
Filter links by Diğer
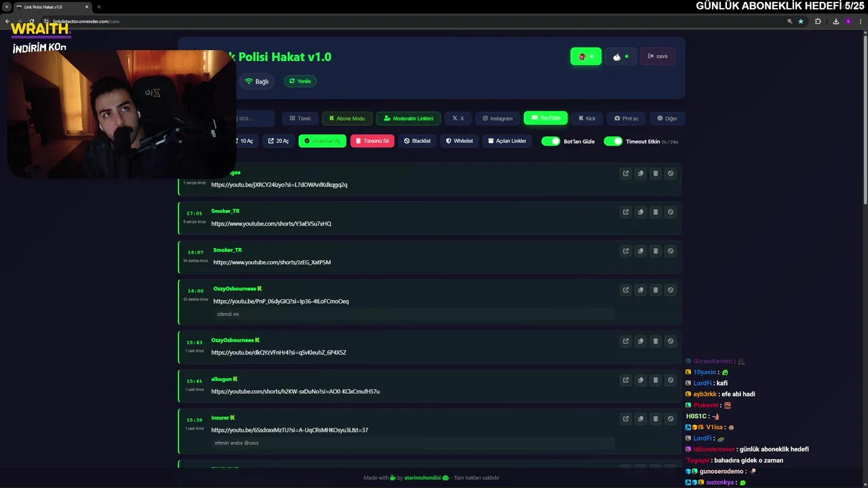pos(667,119)
